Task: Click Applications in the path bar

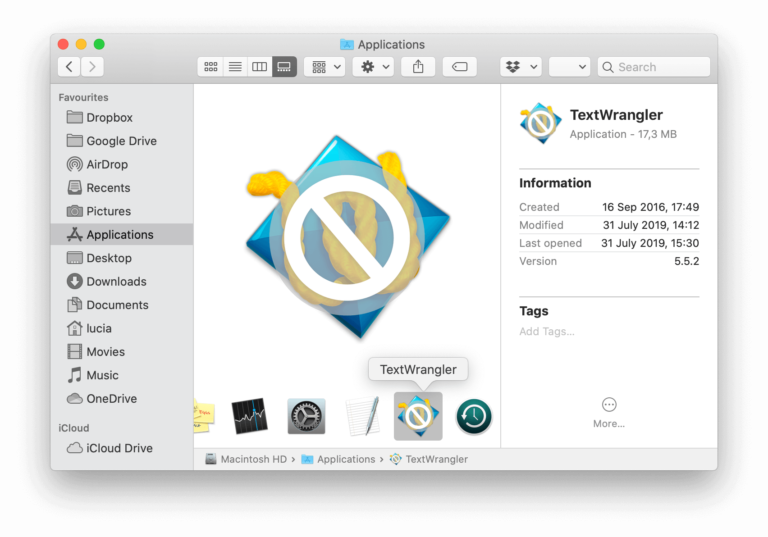Action: [x=345, y=459]
